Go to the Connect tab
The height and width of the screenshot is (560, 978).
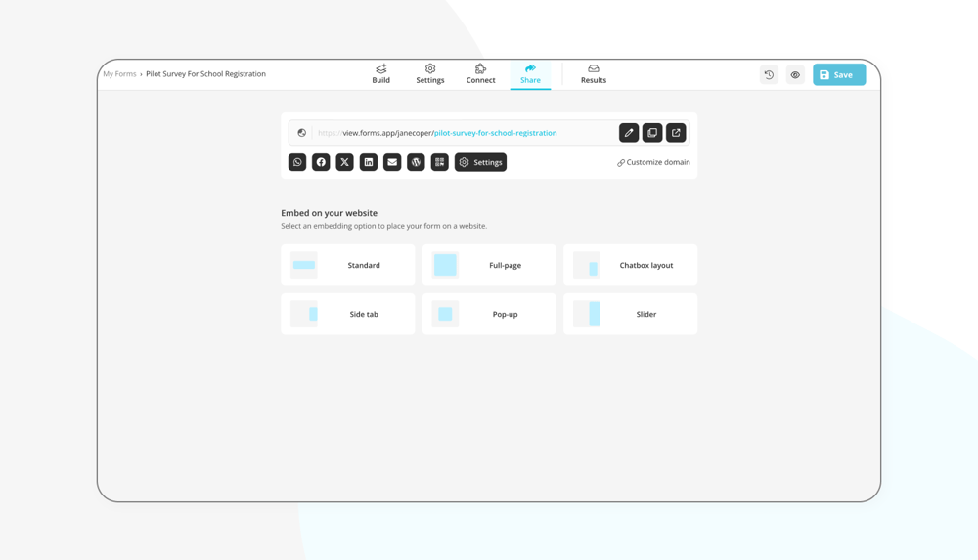tap(480, 74)
